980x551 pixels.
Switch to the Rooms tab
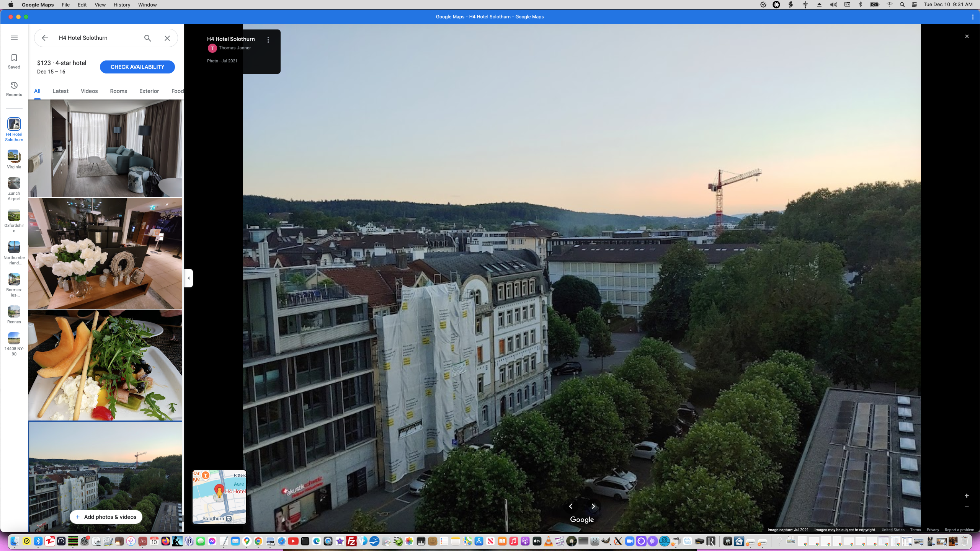118,91
